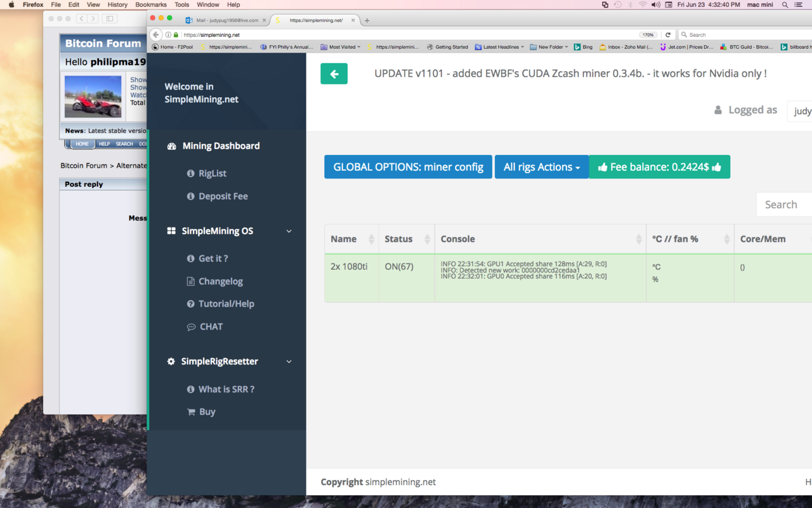The height and width of the screenshot is (508, 812).
Task: Click the 170% zoom indicator
Action: point(648,35)
